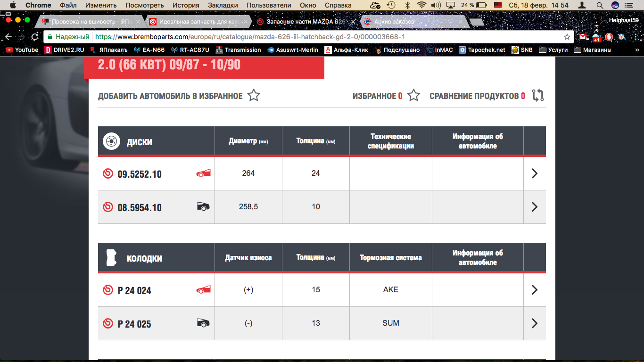Expand details for disc 09.5252.10

coord(535,173)
